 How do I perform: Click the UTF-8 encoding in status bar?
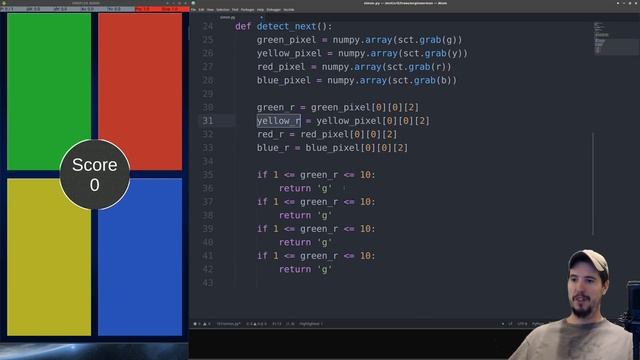[x=522, y=324]
